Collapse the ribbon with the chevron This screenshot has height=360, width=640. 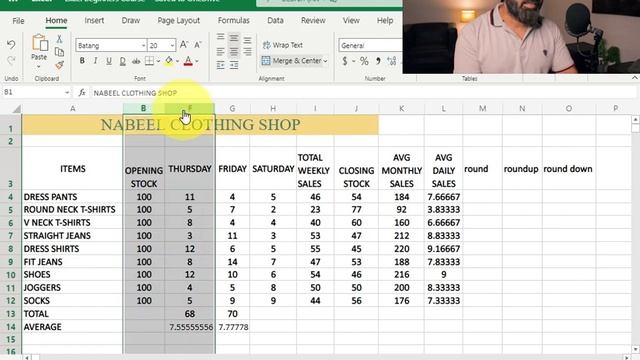point(635,78)
